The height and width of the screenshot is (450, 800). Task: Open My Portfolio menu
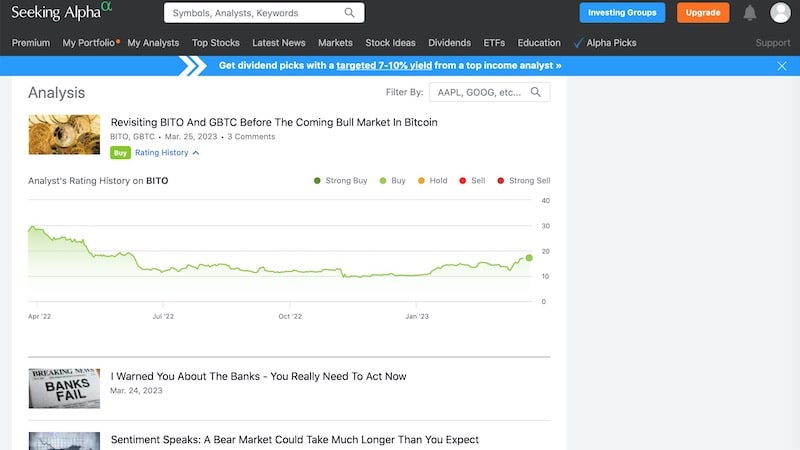[x=89, y=43]
